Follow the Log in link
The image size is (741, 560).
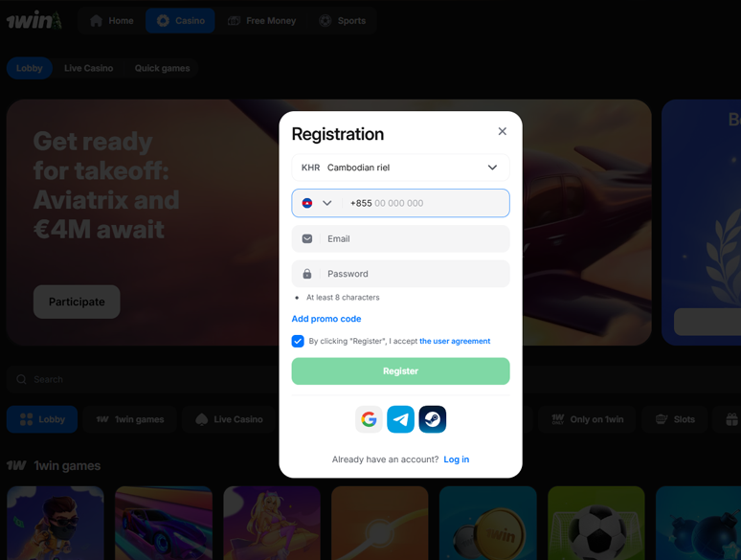pyautogui.click(x=456, y=459)
